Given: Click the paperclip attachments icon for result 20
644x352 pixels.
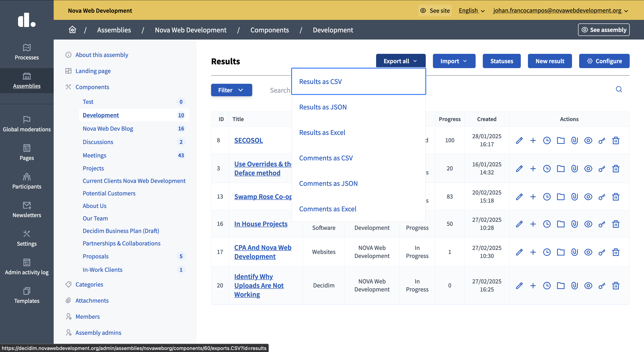Looking at the screenshot, I should [x=574, y=285].
